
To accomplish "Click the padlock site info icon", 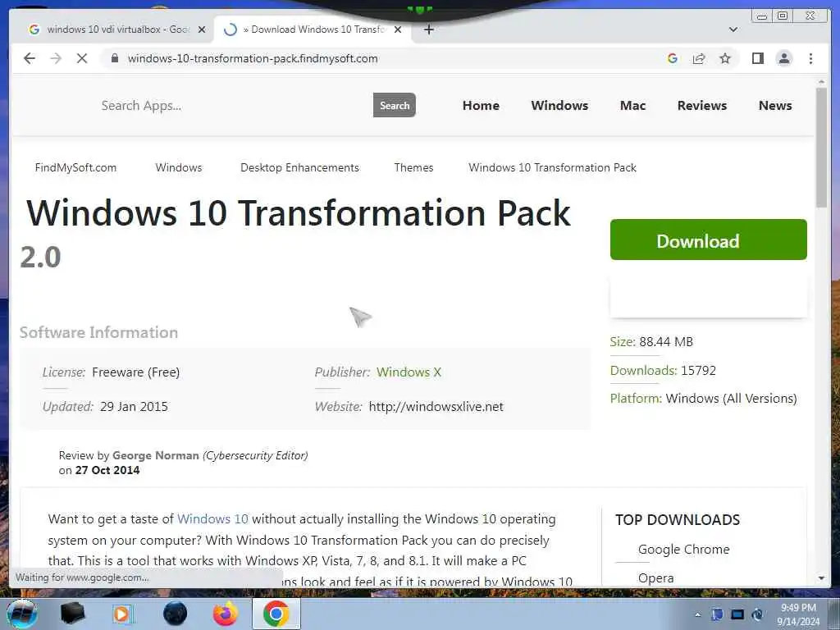I will pyautogui.click(x=115, y=58).
